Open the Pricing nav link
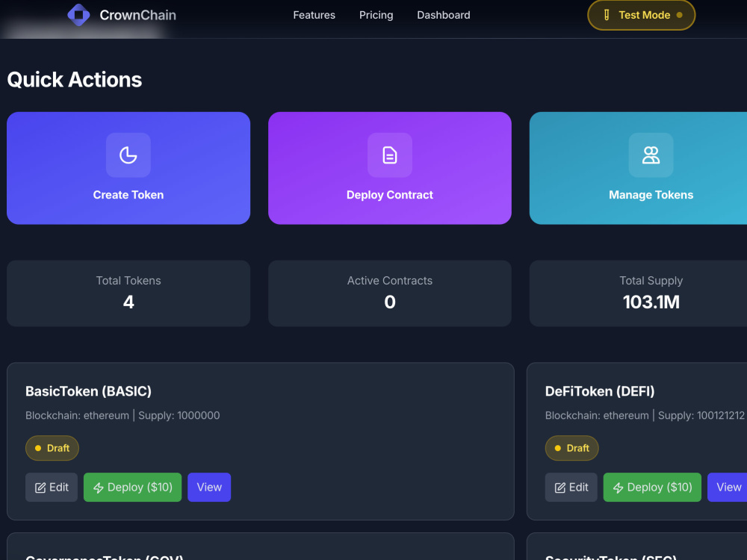Image resolution: width=747 pixels, height=560 pixels. pyautogui.click(x=376, y=15)
